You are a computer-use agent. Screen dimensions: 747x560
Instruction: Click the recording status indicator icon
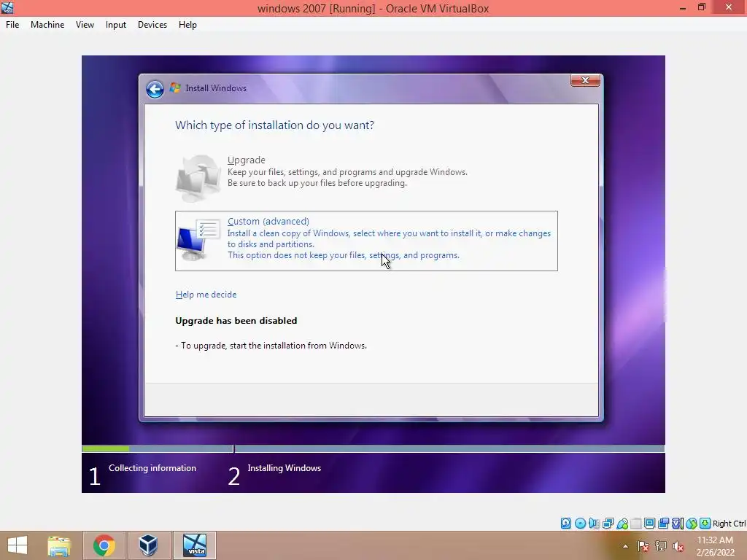pyautogui.click(x=663, y=524)
